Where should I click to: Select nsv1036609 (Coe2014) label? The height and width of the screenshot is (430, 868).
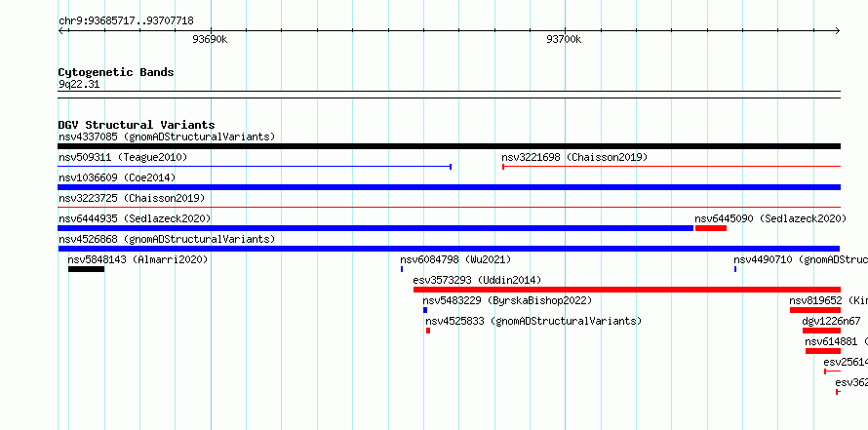117,177
